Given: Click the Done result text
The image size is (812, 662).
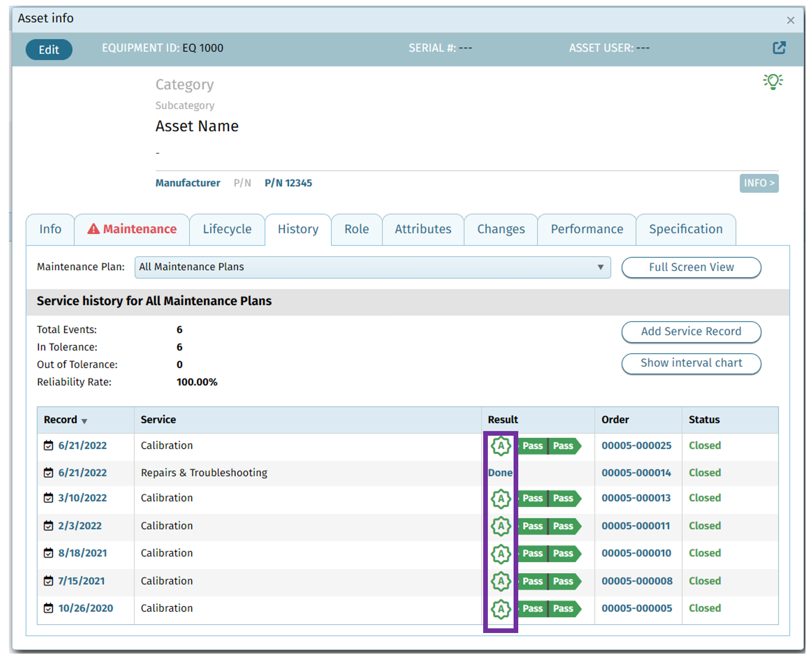Looking at the screenshot, I should click(500, 473).
